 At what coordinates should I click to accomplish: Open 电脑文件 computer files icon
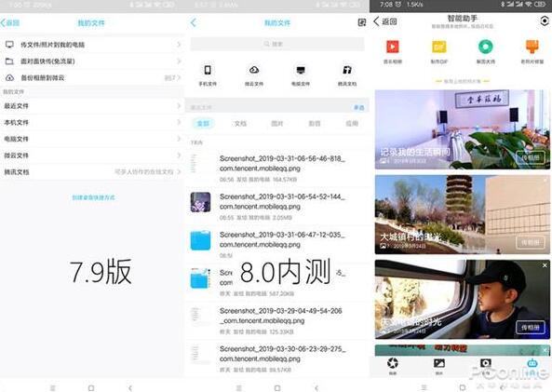301,70
